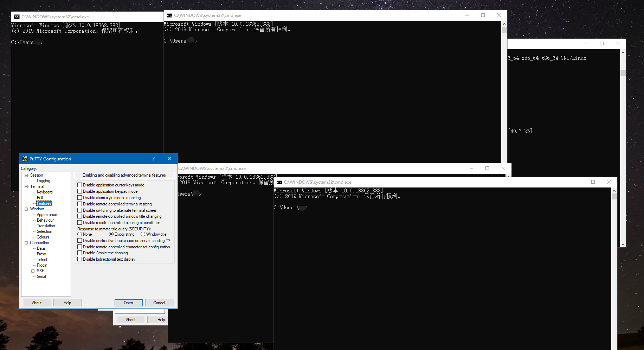Minimize the Linux terminal window on right
This screenshot has width=644, height=350.
coord(586,44)
